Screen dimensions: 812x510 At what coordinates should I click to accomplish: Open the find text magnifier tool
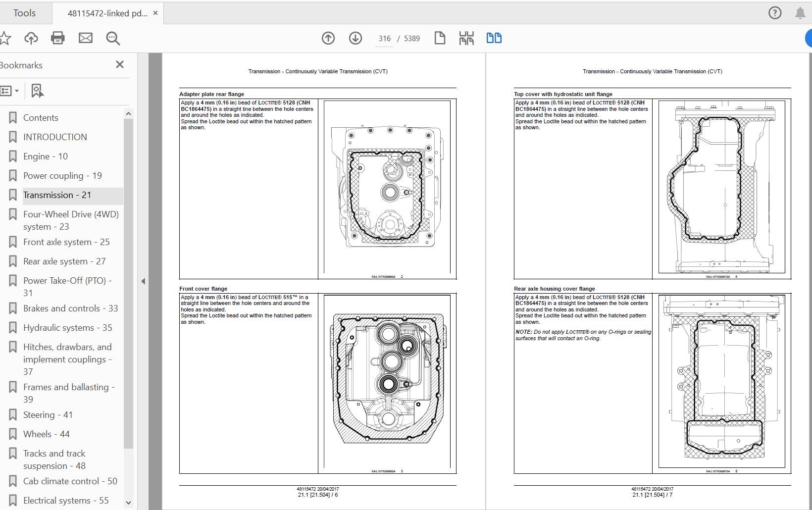coord(113,38)
